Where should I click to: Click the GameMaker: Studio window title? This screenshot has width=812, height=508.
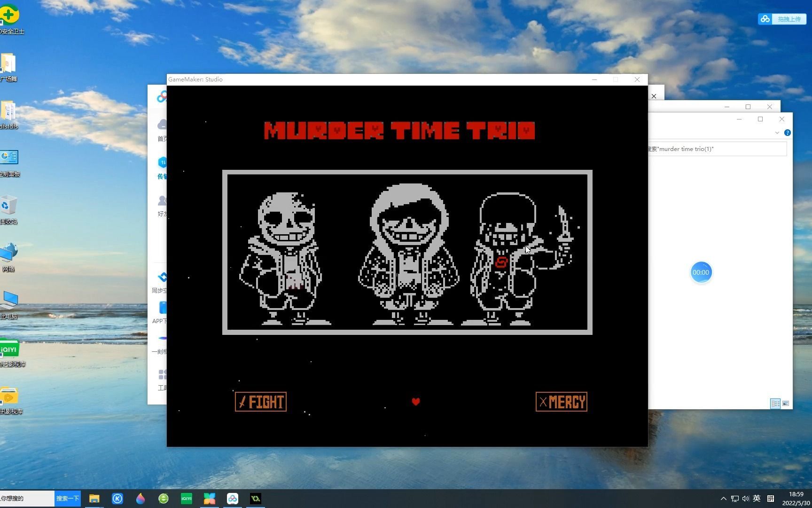[195, 79]
